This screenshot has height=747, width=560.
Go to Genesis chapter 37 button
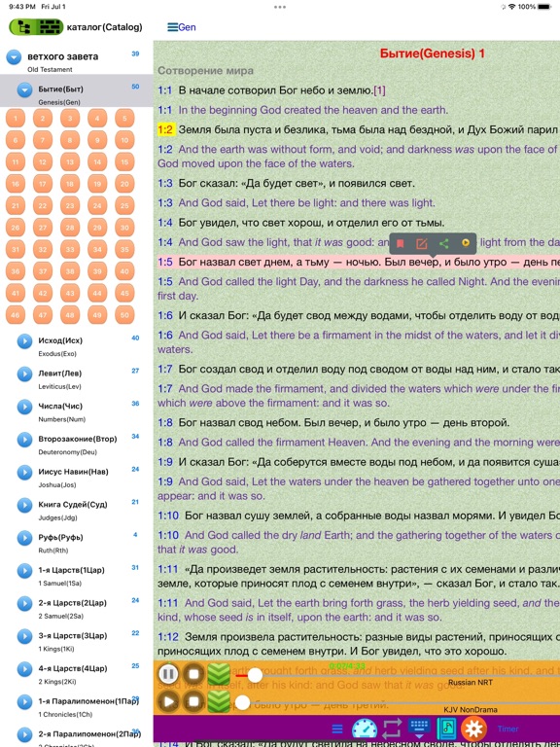pyautogui.click(x=43, y=271)
